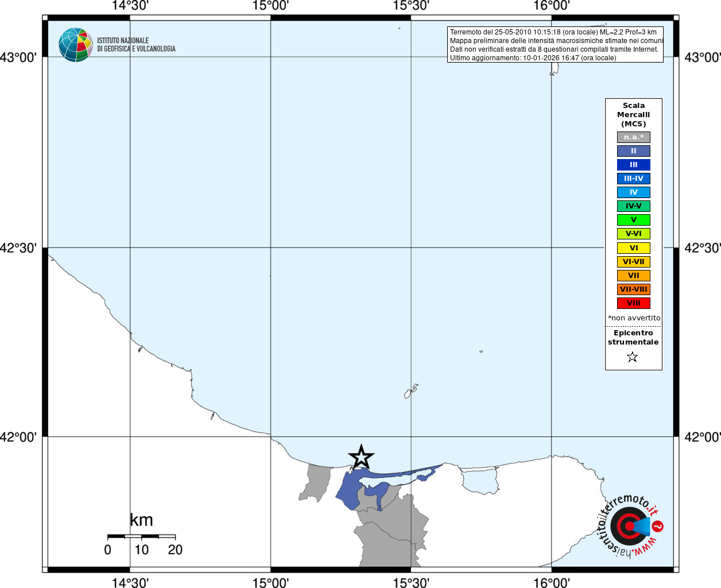
Task: Click the 'Epicentro strumentale' legend label
Action: coord(633,338)
